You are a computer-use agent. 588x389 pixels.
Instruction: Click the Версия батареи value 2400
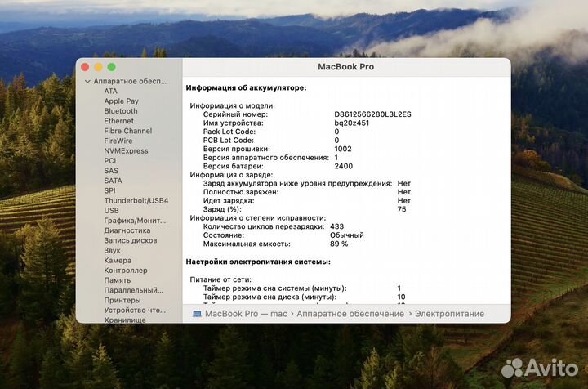(x=344, y=166)
